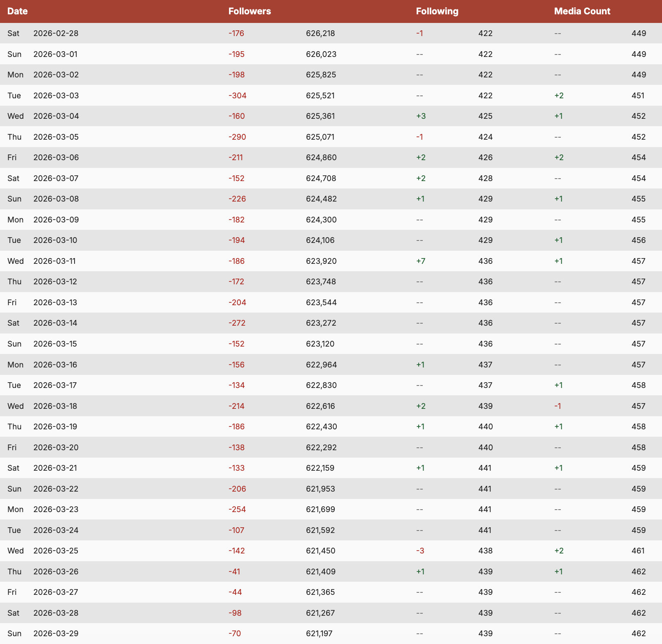Click the -290 follower change value
Image resolution: width=662 pixels, height=644 pixels.
tap(237, 137)
